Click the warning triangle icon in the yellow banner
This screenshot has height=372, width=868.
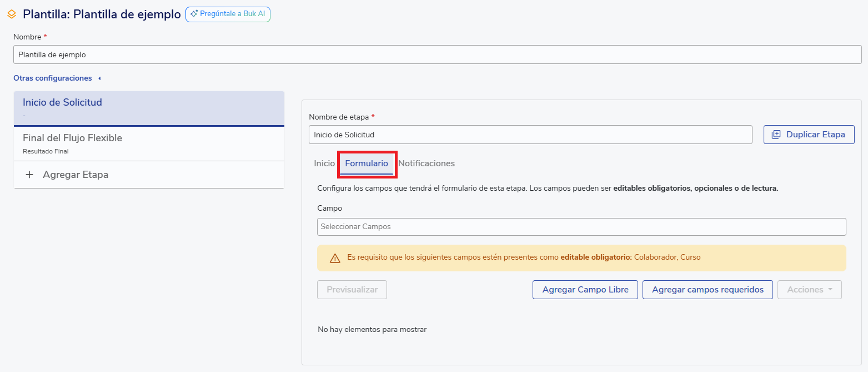click(335, 258)
